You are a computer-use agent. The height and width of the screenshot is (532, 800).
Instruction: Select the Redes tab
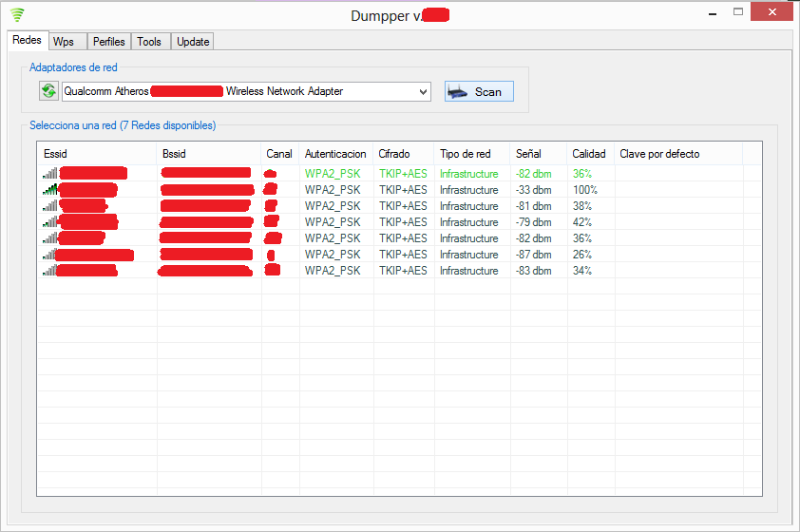[x=27, y=41]
